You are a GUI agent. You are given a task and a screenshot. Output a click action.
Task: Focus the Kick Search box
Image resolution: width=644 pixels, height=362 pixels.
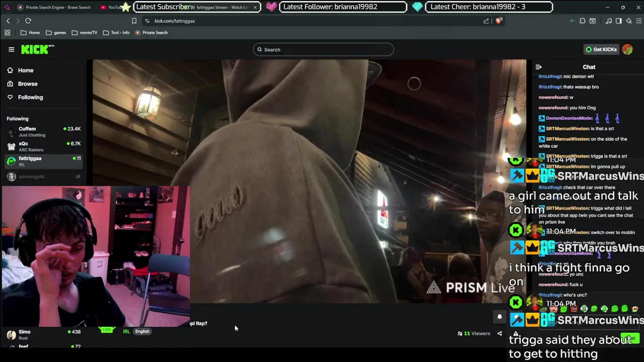point(323,49)
